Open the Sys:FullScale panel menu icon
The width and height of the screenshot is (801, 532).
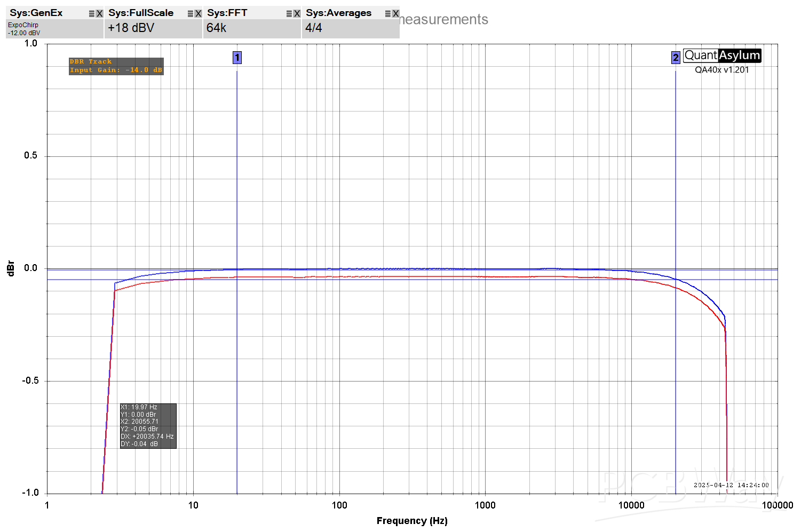click(x=191, y=14)
